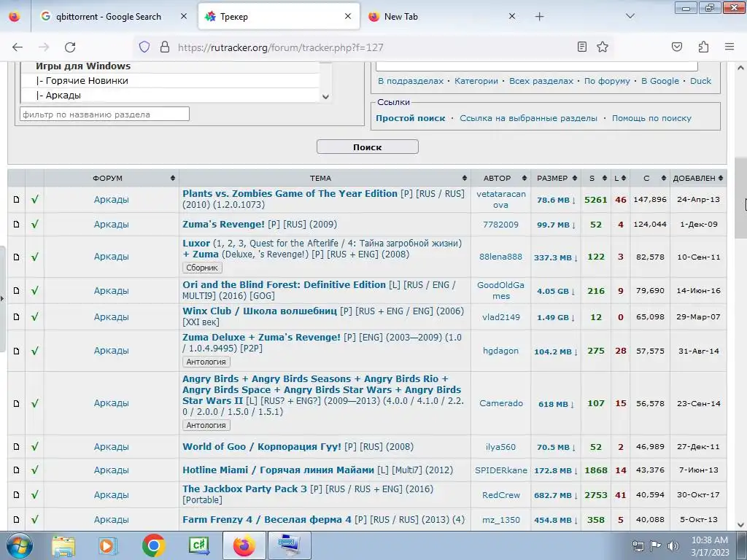Open Google Chrome from taskbar
Viewport: 747px width, 560px height.
pyautogui.click(x=153, y=546)
